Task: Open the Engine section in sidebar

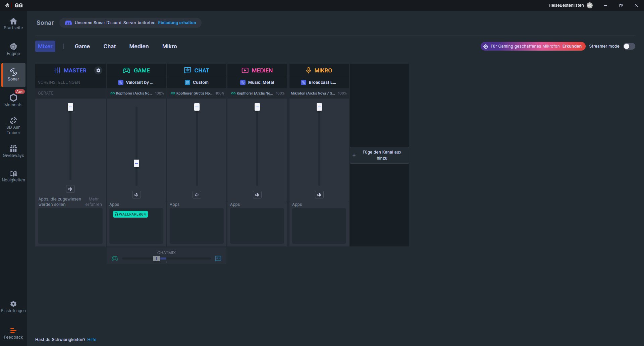Action: (x=13, y=49)
